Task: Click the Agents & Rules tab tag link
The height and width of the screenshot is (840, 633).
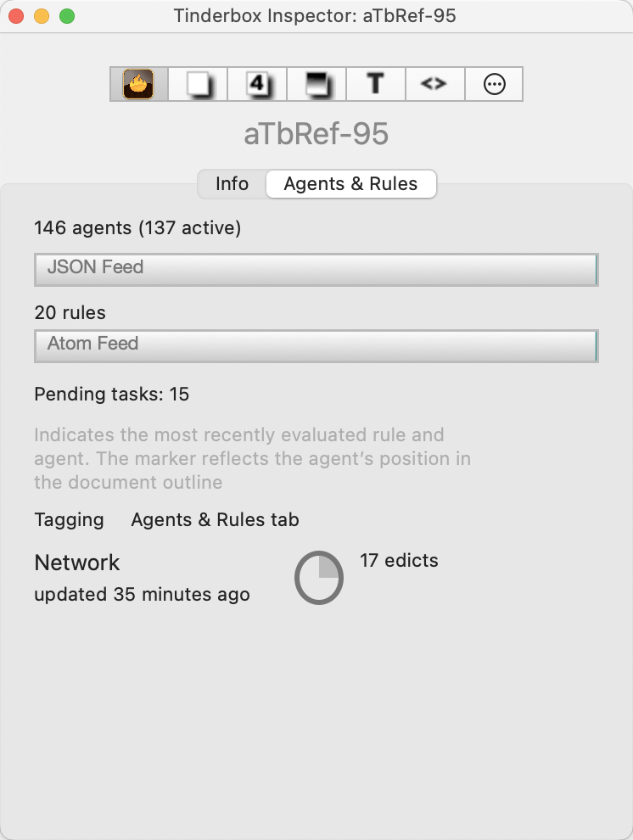Action: pyautogui.click(x=215, y=520)
